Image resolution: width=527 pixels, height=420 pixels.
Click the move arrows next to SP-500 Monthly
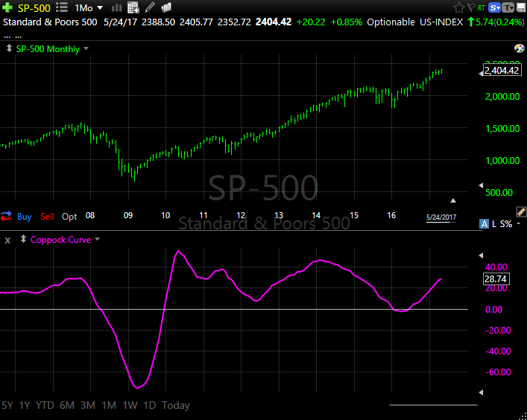click(9, 48)
